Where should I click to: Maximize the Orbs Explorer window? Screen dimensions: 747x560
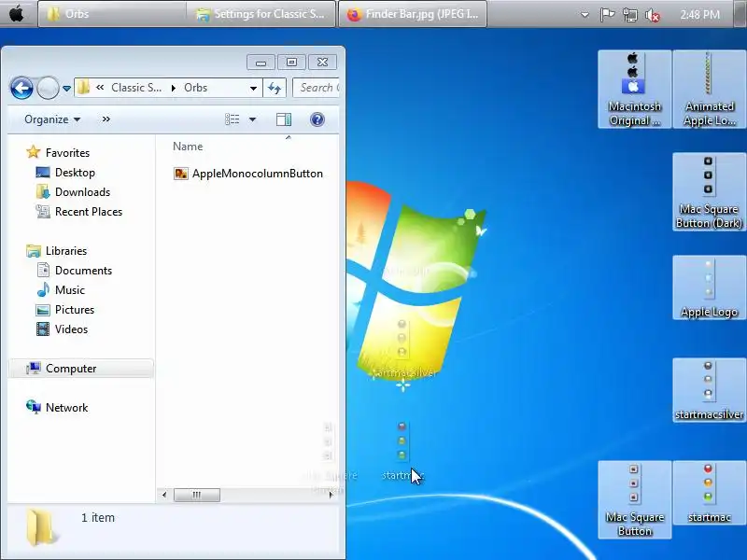[x=291, y=62]
